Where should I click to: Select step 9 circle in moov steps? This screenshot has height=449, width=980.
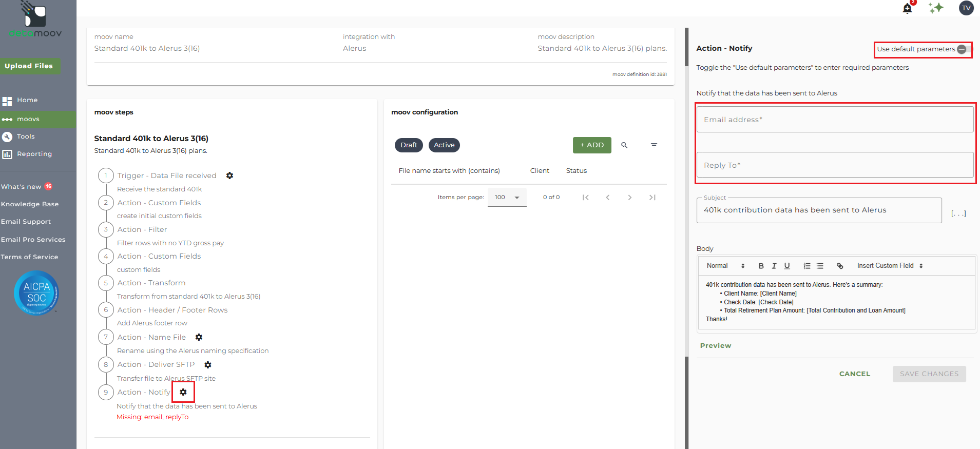click(106, 392)
